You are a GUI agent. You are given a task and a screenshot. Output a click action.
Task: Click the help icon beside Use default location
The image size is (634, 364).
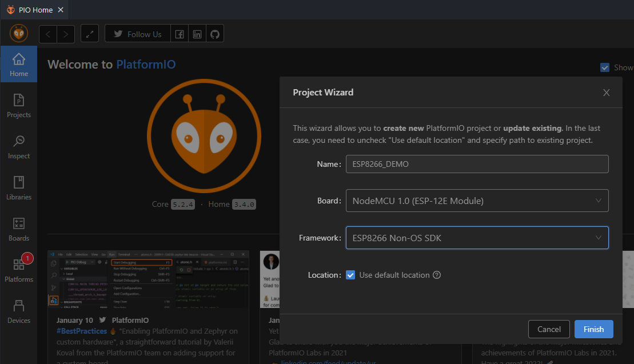[x=437, y=275]
